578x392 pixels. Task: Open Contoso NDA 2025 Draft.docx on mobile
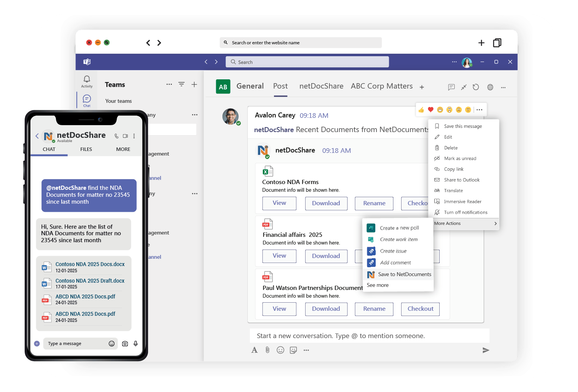(90, 281)
